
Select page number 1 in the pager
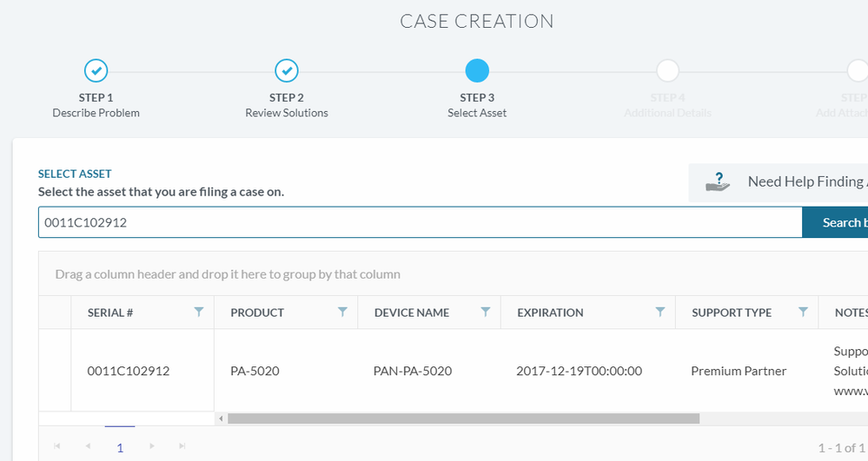[120, 447]
